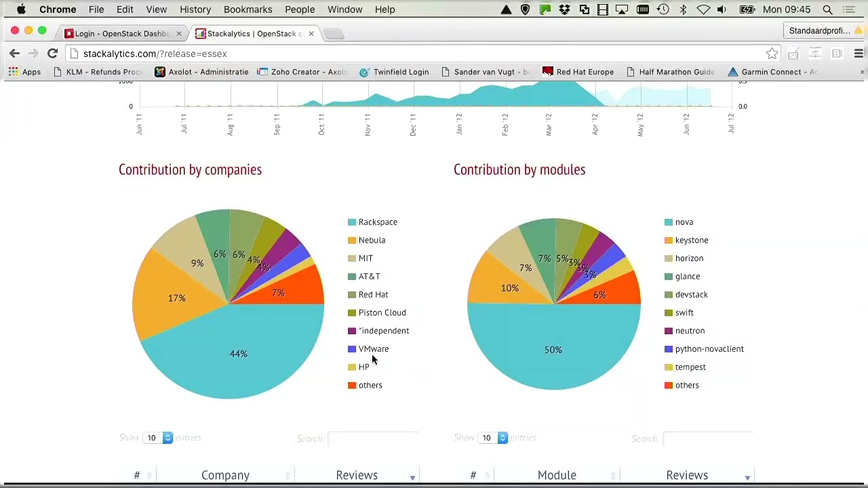
Task: Close the Login - OpenStack Dashboard tab
Action: tap(178, 33)
